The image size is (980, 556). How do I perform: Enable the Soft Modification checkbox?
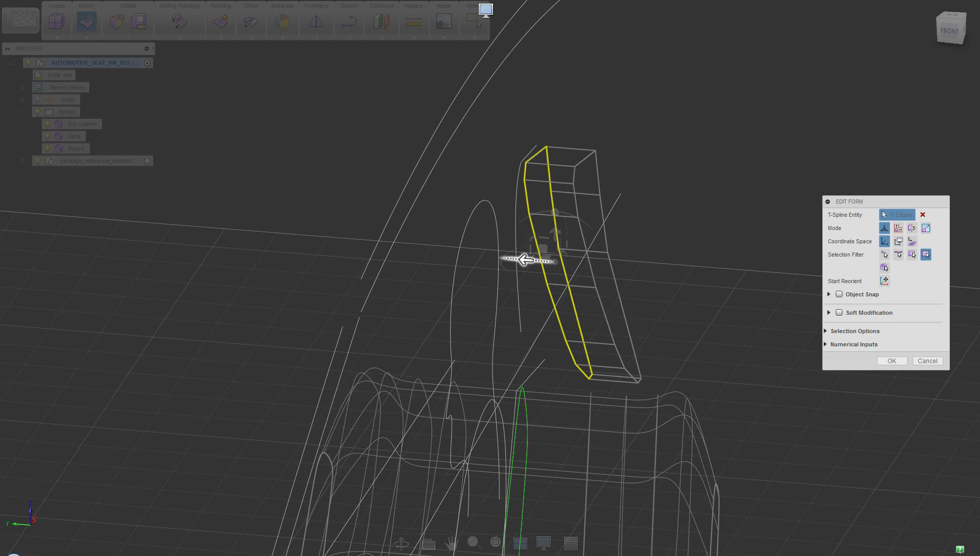[839, 313]
